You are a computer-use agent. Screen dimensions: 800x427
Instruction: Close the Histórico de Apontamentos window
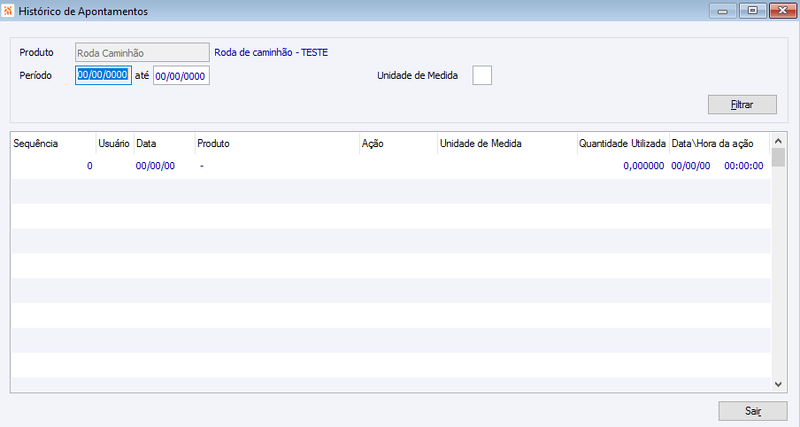pos(783,11)
